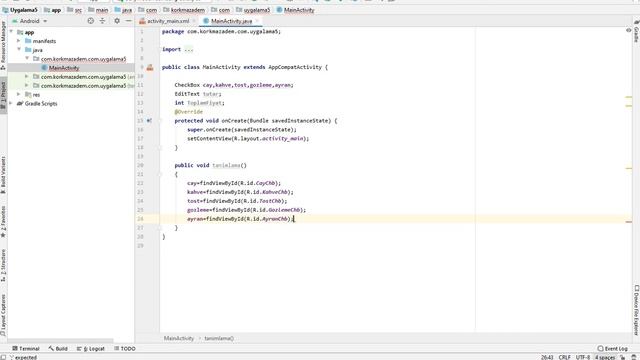Click in the 'CheckBox cay,kahve,tost' code line
The image size is (640, 360).
(234, 85)
